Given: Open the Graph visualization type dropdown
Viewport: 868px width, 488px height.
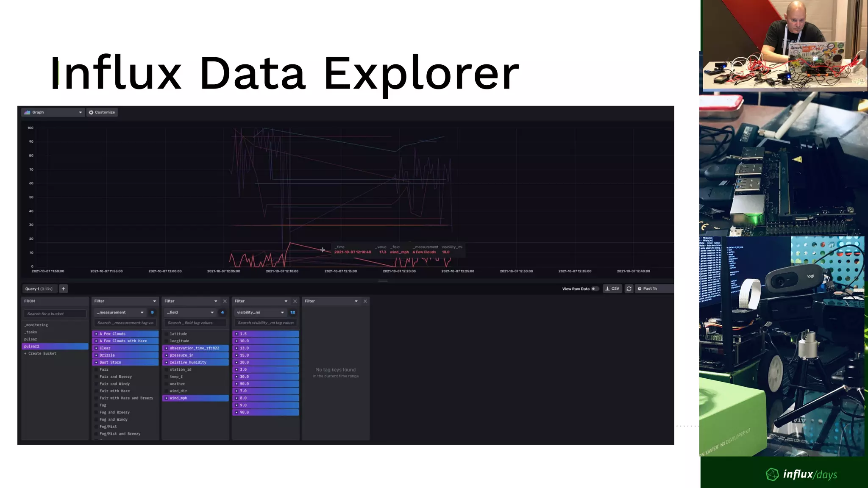Looking at the screenshot, I should coord(53,112).
